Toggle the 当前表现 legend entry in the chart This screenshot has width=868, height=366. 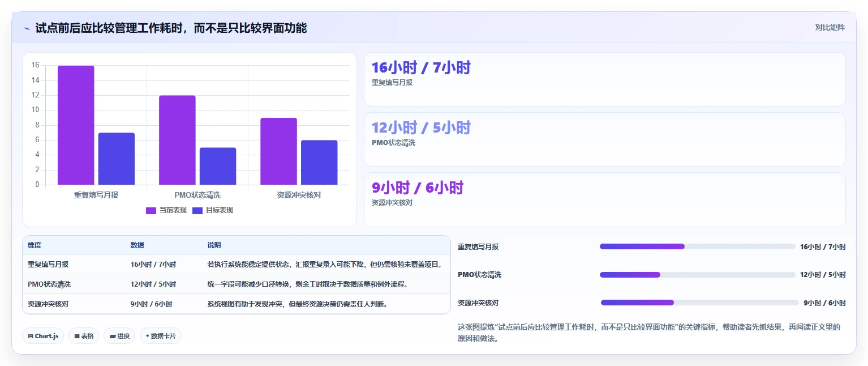point(166,210)
